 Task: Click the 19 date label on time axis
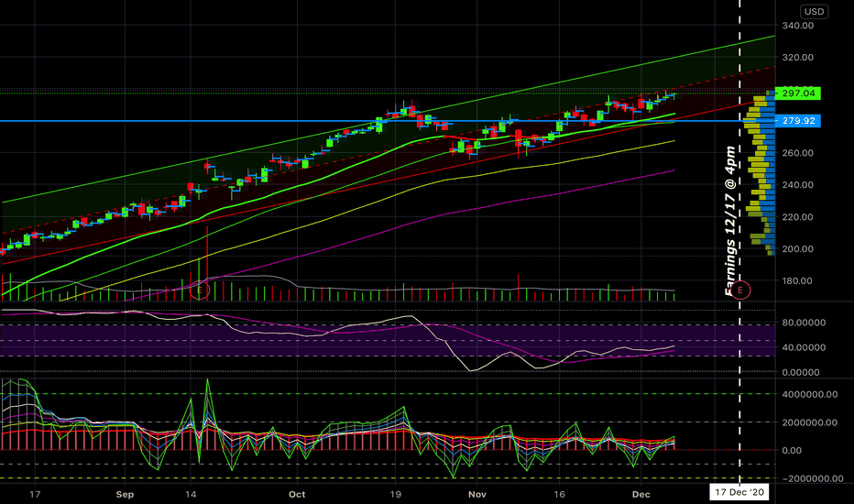(396, 494)
